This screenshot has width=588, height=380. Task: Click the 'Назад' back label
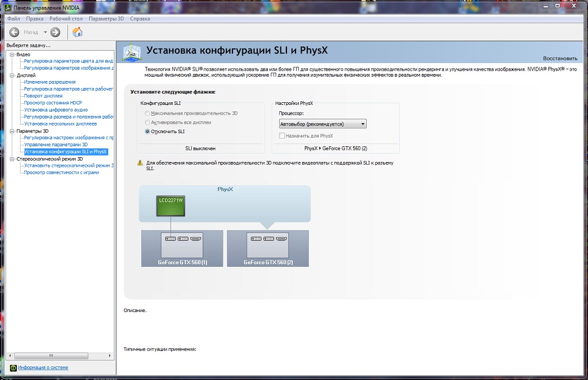31,32
